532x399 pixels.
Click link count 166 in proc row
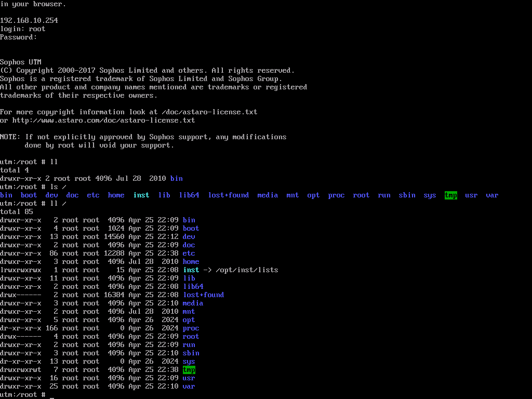51,328
